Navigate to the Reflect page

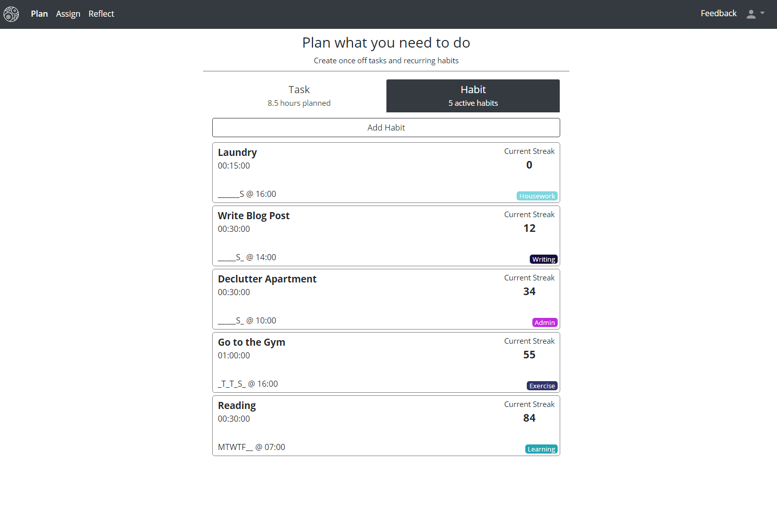coord(101,14)
